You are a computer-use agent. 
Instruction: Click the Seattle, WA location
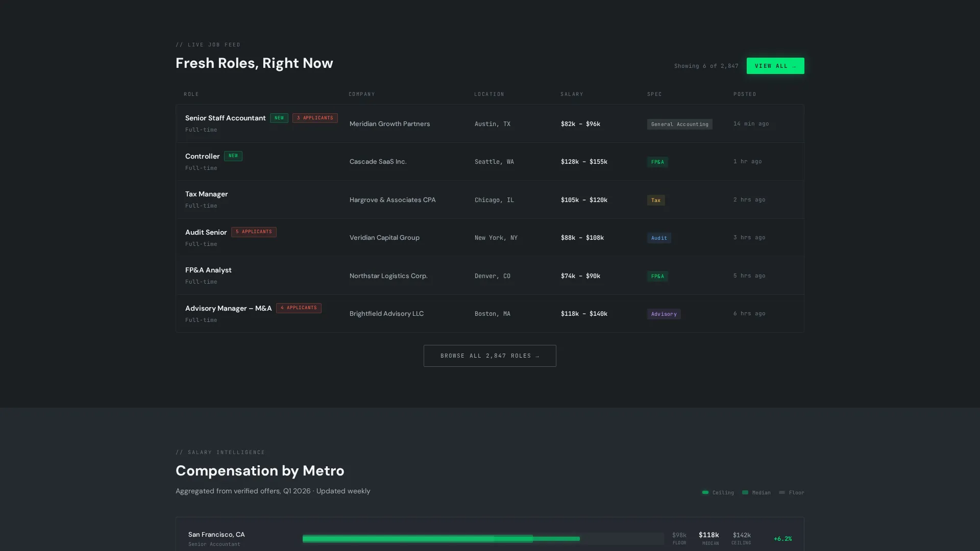494,161
